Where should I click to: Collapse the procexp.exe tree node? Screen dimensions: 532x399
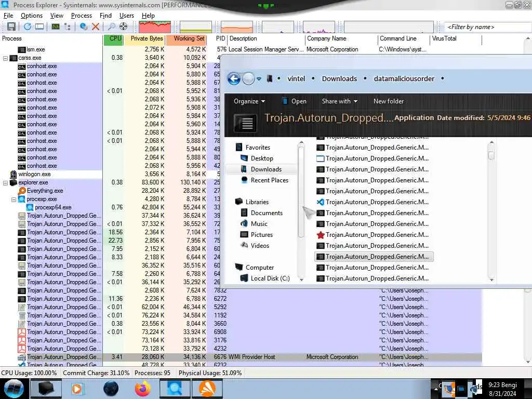[14, 199]
